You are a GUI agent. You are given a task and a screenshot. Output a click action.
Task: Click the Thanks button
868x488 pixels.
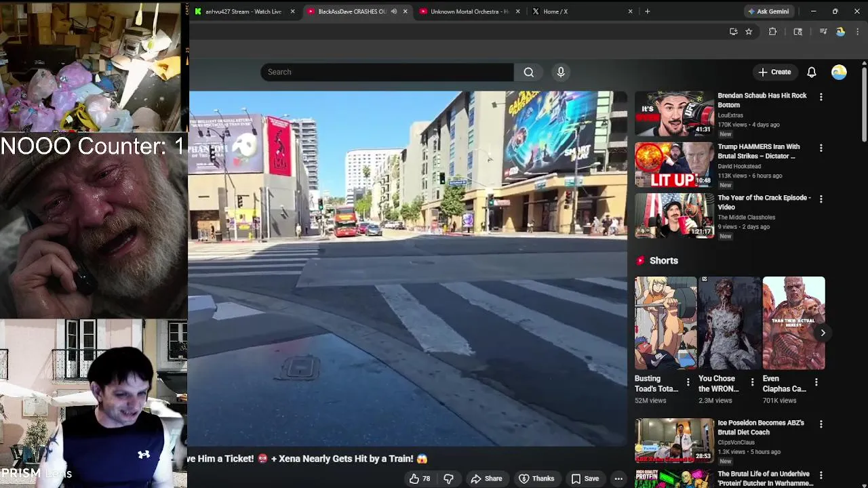pyautogui.click(x=536, y=479)
